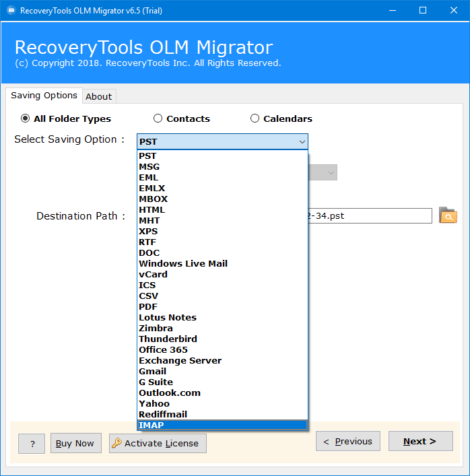
Task: Select vCard saving option
Action: point(223,275)
